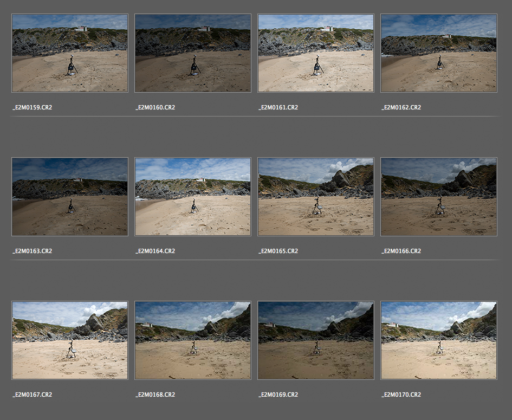
Task: Click the _E2M0161.CR2 filename text
Action: [x=278, y=108]
